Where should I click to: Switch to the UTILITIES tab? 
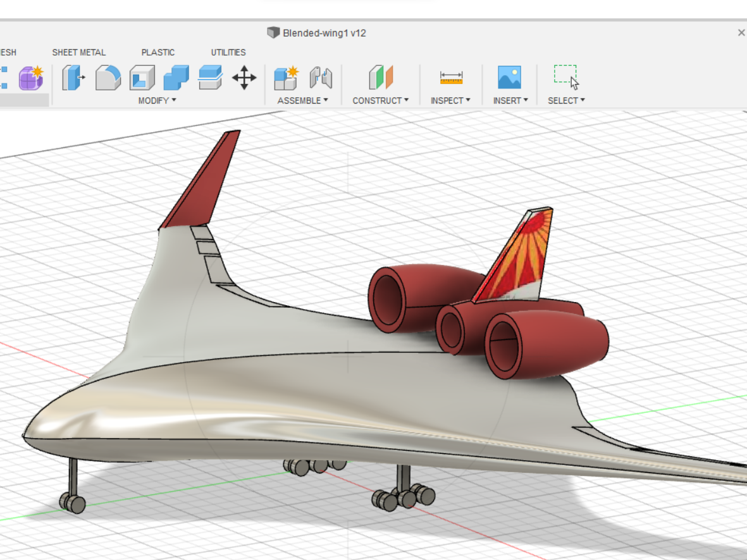[228, 52]
